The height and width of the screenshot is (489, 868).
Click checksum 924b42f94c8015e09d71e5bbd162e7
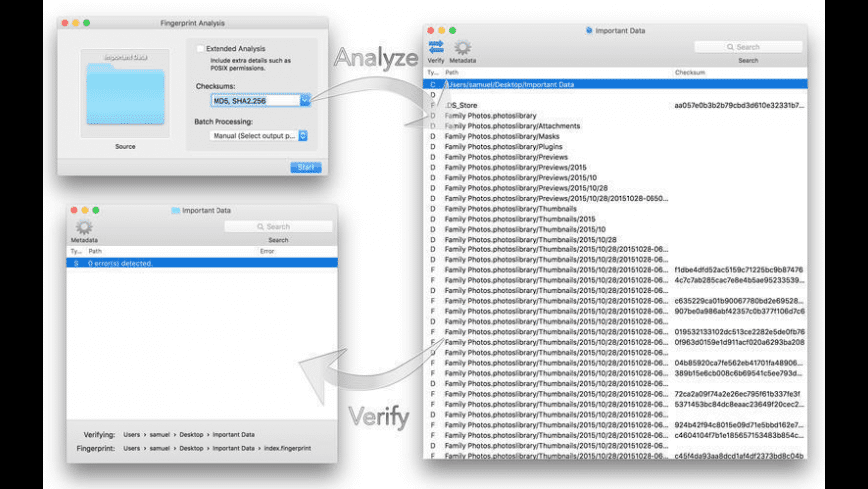(x=739, y=425)
